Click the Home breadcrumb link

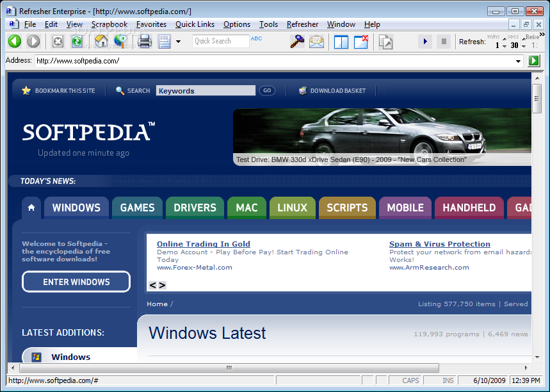point(157,304)
